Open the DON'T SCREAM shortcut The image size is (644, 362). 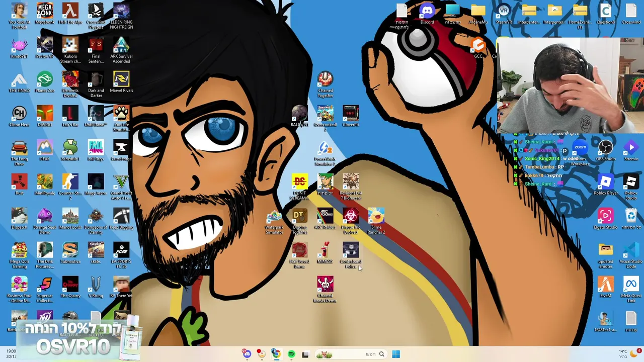[x=299, y=187]
